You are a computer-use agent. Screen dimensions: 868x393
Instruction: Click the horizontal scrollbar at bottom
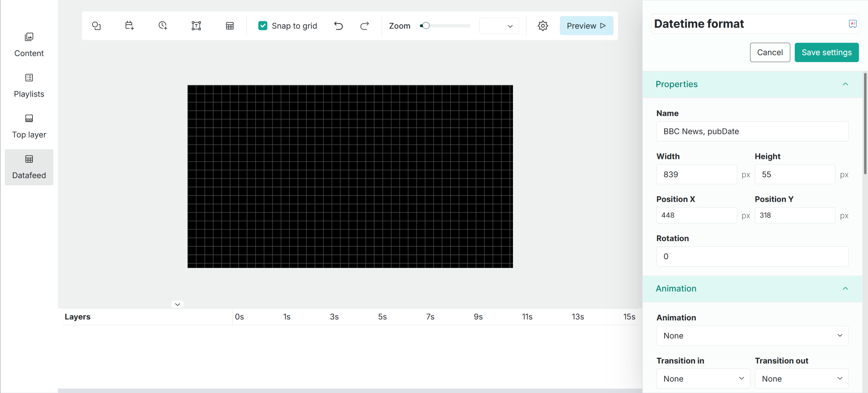click(350, 391)
